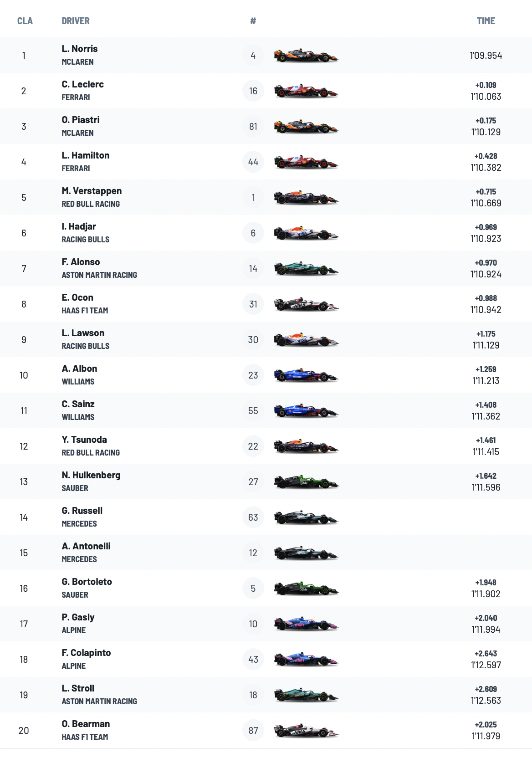Click Hulkenberg's Sauber car image
Screen dimensions: 532x758
tap(306, 482)
